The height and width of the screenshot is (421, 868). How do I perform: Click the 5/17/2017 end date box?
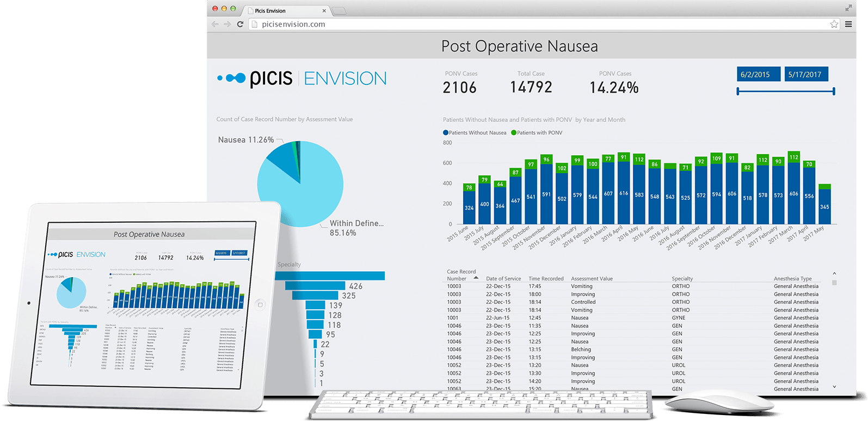pyautogui.click(x=804, y=75)
